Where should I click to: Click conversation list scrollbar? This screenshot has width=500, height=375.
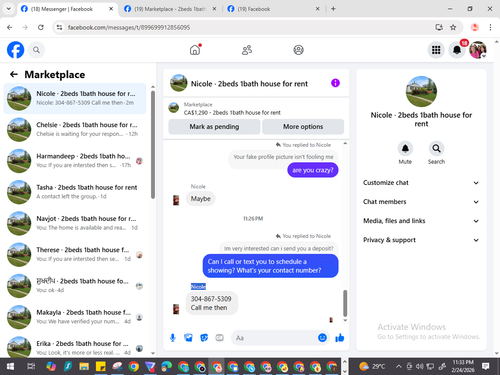coord(153,144)
